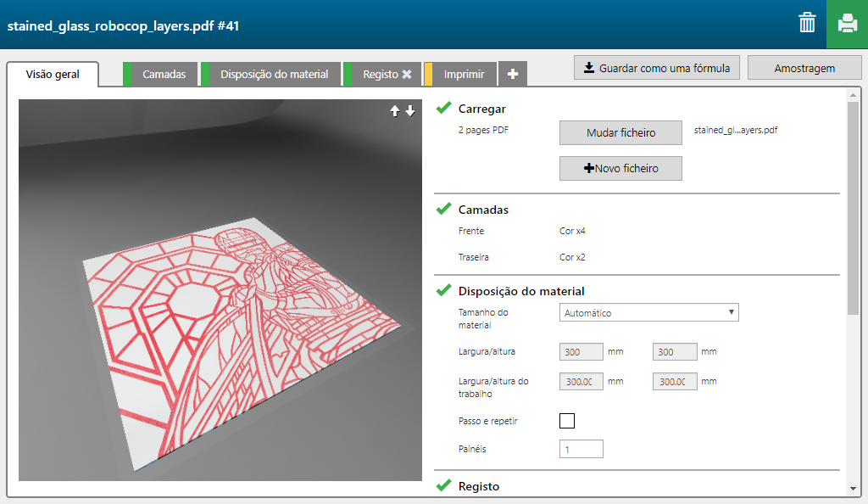This screenshot has height=504, width=868.
Task: Click the vertical scrollbar thumb
Action: 853,209
